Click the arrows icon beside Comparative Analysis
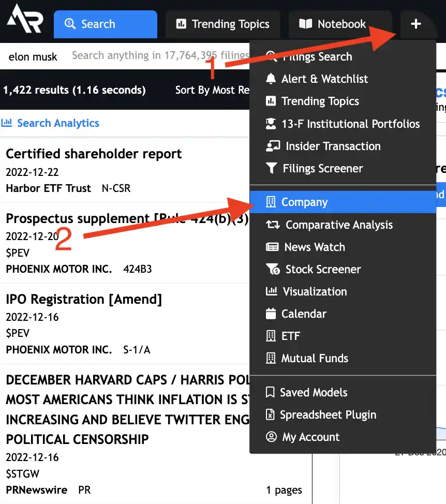Screen dimensions: 446x504 pyautogui.click(x=273, y=225)
